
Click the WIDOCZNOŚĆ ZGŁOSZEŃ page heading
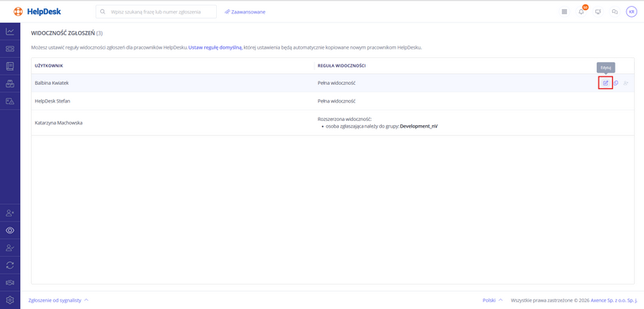(x=63, y=33)
